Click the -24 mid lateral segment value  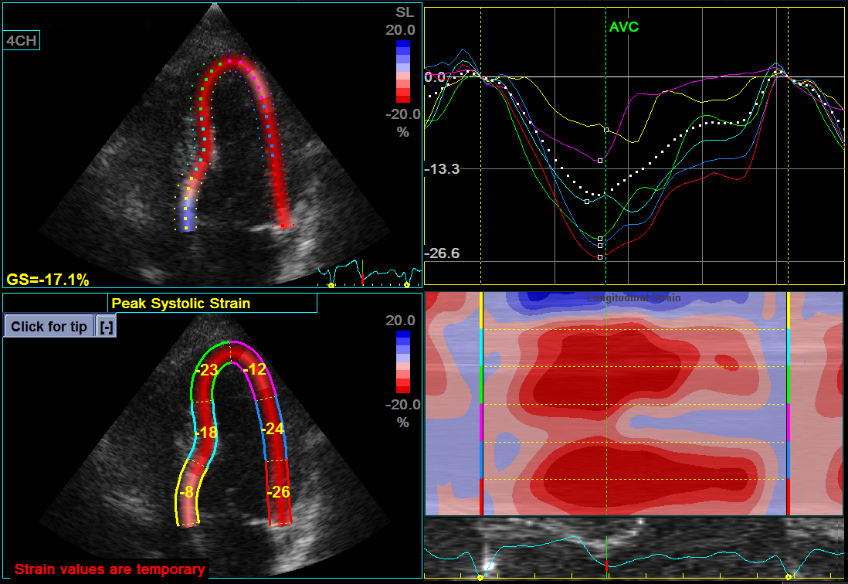click(x=272, y=429)
